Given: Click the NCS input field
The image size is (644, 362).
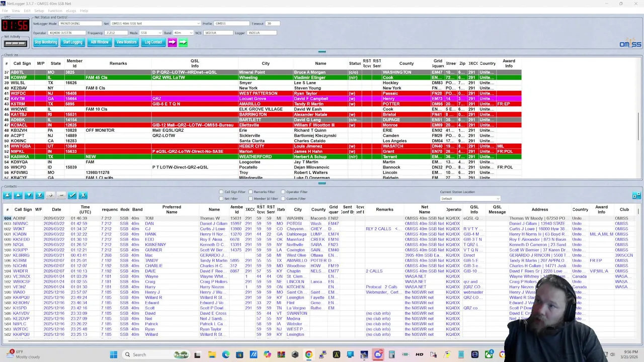Looking at the screenshot, I should pyautogui.click(x=218, y=33).
